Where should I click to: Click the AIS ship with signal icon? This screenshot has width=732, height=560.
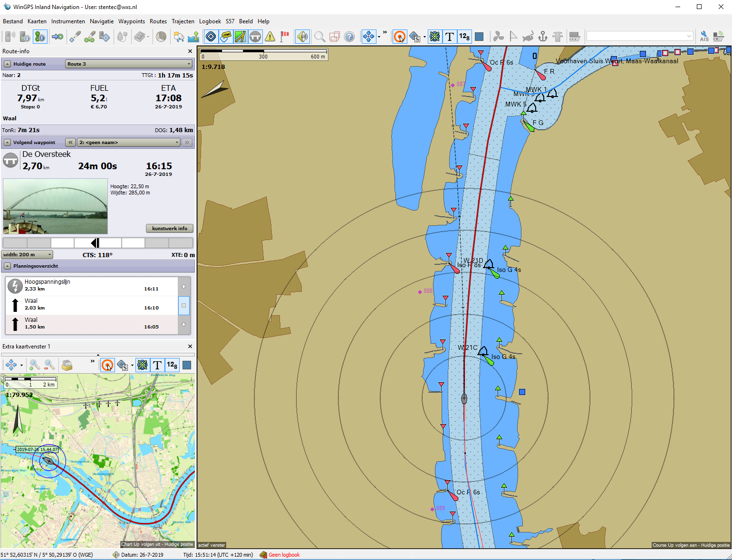718,37
